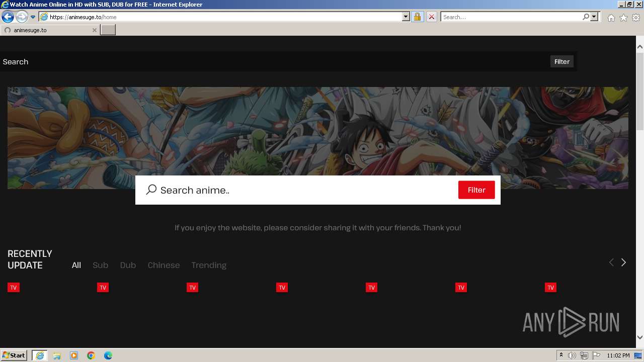Click the volume speaker tray icon

coord(572,355)
